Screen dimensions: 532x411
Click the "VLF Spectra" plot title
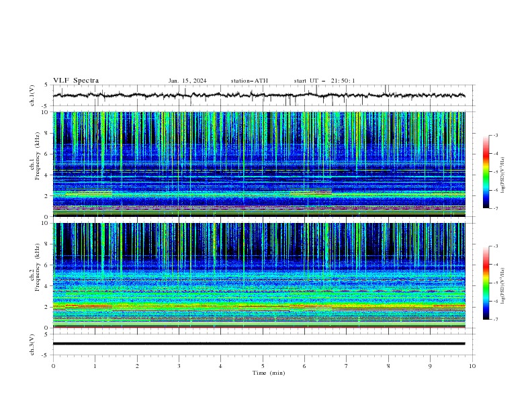pos(76,81)
